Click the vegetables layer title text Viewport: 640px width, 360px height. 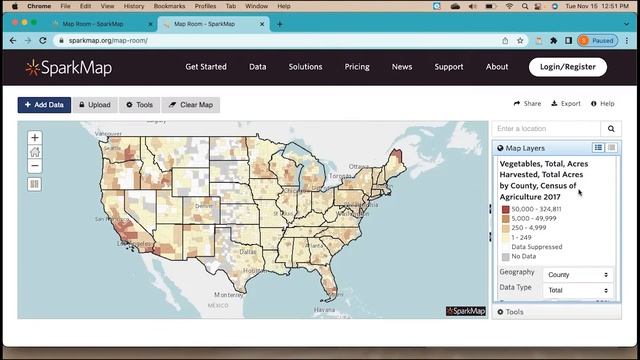coord(544,180)
